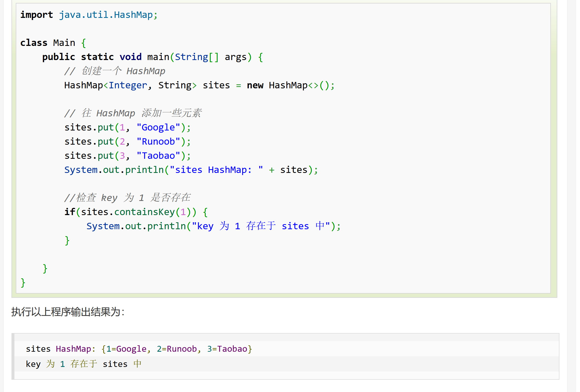The height and width of the screenshot is (392, 580).
Task: Click java.util.HashMap in the import line
Action: pos(106,15)
